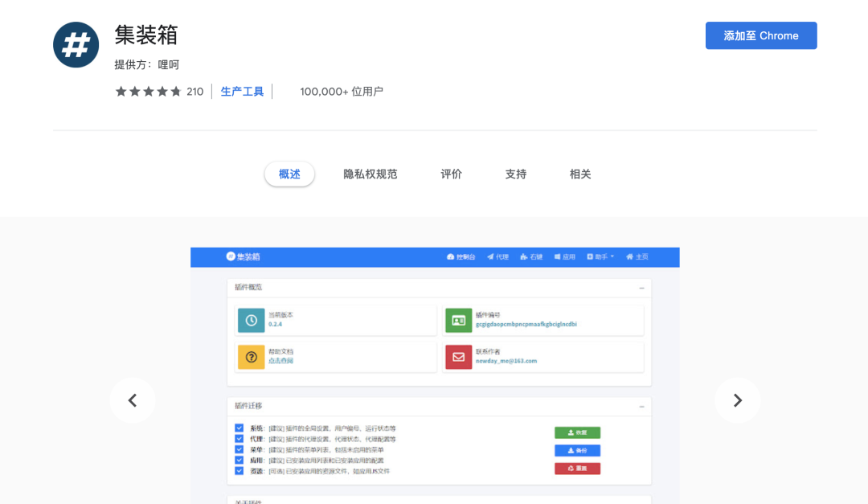The image size is (868, 504).
Task: Click 添加至 Chrome button
Action: pyautogui.click(x=760, y=35)
